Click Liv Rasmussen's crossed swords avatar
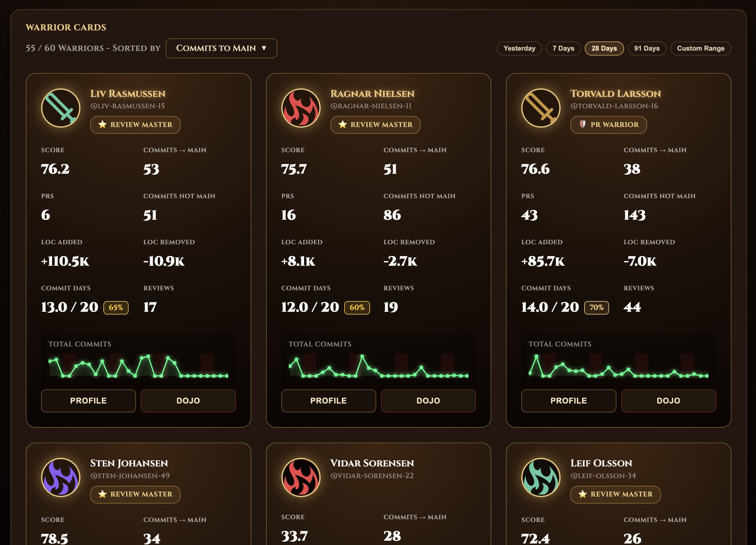 61,108
